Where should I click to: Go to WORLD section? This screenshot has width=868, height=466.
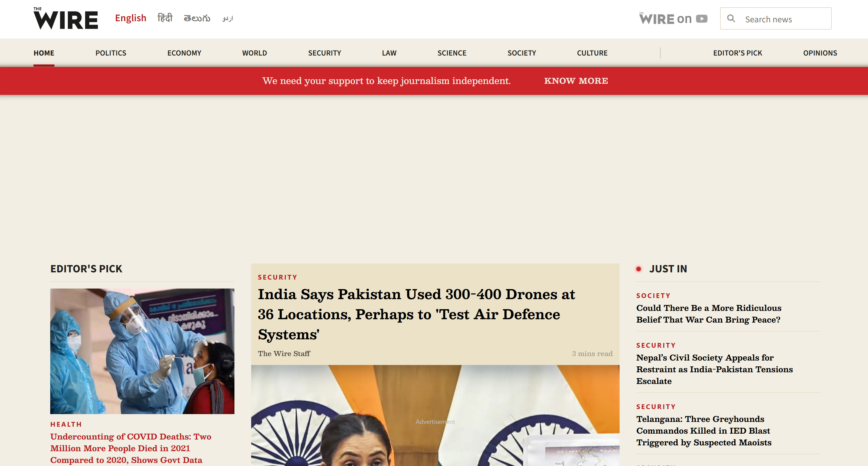pyautogui.click(x=255, y=53)
